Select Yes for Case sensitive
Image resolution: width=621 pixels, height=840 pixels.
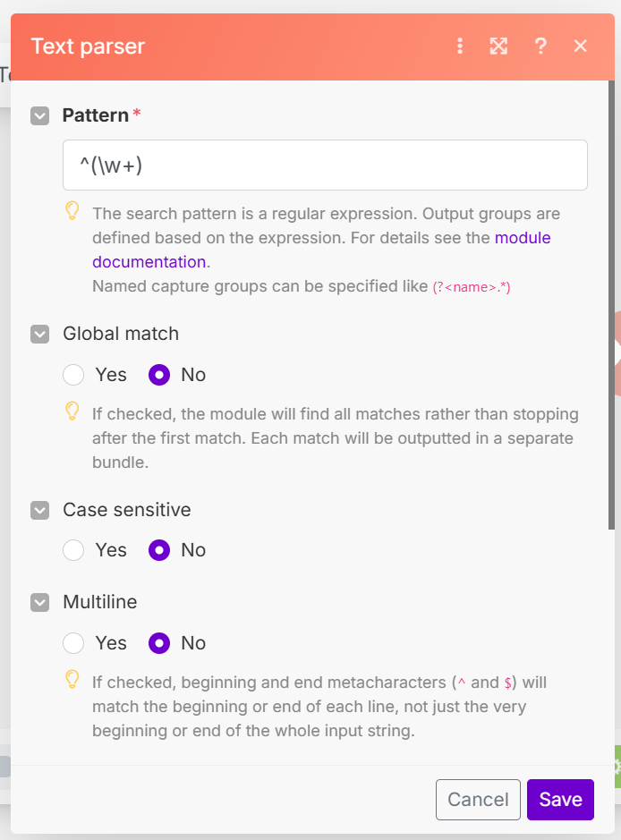click(x=73, y=550)
